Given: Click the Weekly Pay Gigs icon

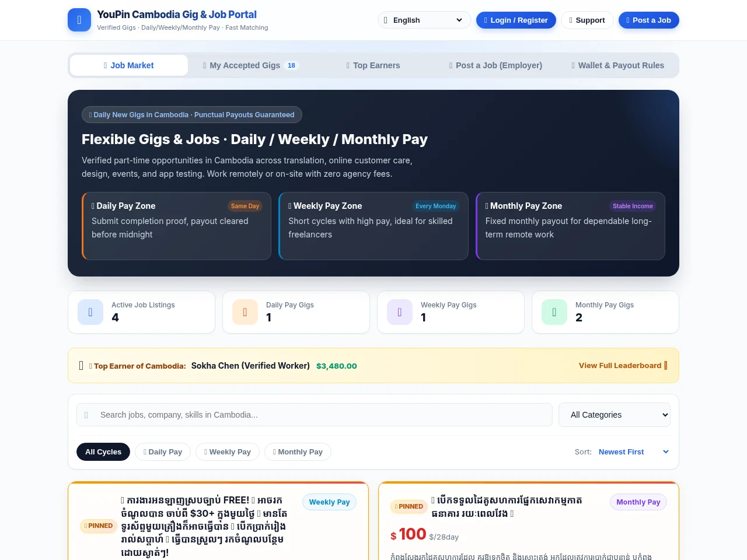Looking at the screenshot, I should pyautogui.click(x=400, y=312).
